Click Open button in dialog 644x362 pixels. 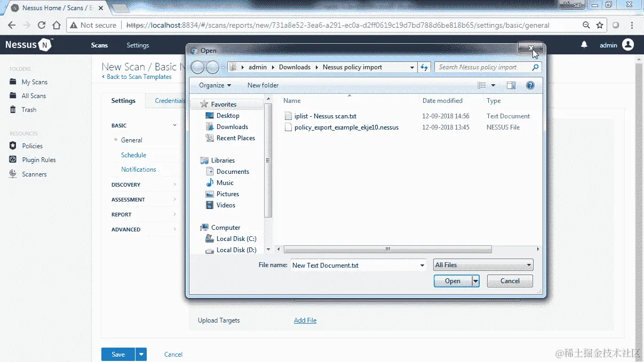point(452,281)
